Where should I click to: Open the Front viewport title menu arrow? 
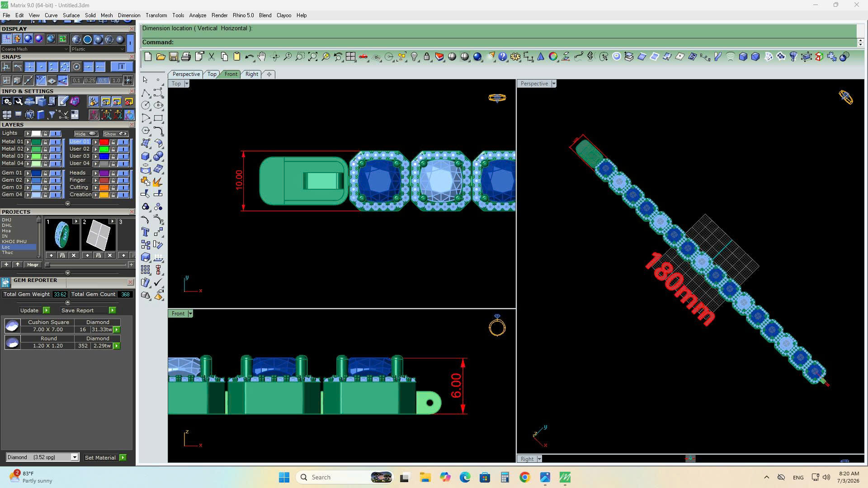point(190,314)
